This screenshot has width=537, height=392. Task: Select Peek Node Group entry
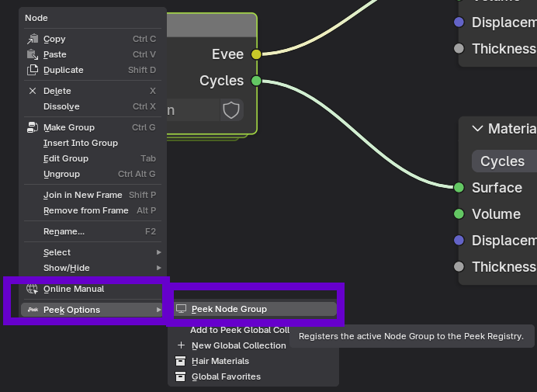pos(255,309)
